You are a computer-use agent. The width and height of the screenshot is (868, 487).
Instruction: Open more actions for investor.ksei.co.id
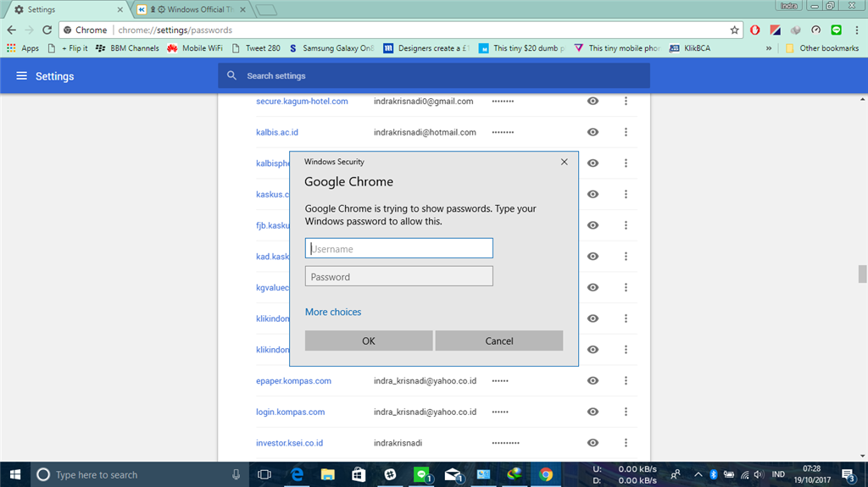coord(626,442)
